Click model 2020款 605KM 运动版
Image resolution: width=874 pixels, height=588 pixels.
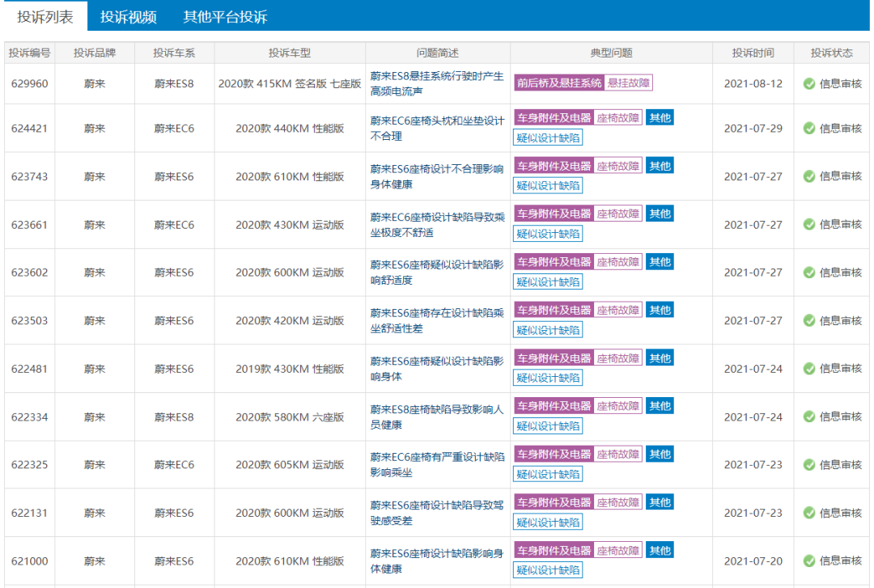point(289,465)
